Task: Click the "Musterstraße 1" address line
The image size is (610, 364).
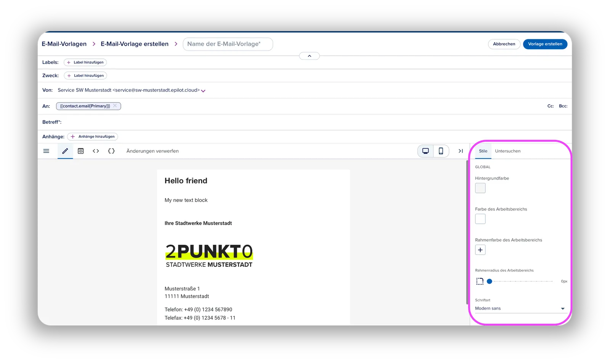Action: coord(182,289)
